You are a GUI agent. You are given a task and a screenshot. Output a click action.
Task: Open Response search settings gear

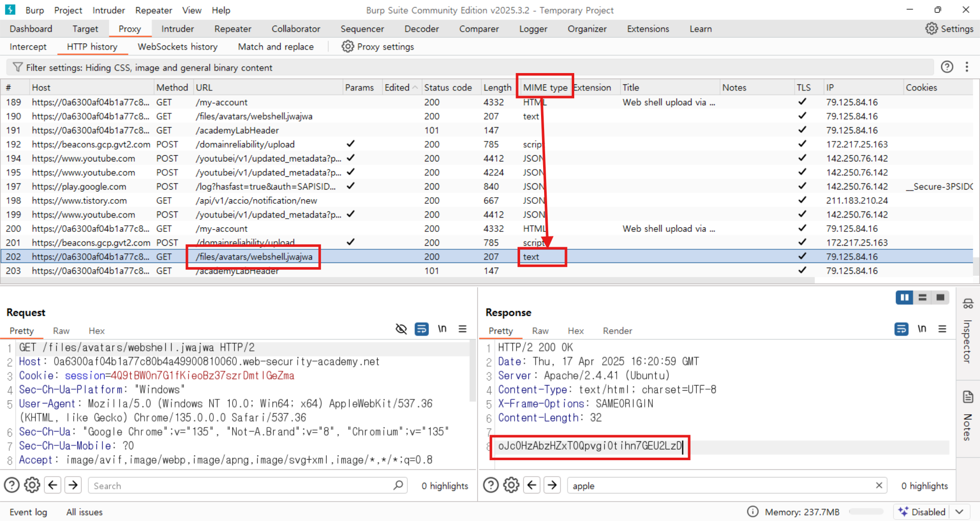(x=511, y=485)
